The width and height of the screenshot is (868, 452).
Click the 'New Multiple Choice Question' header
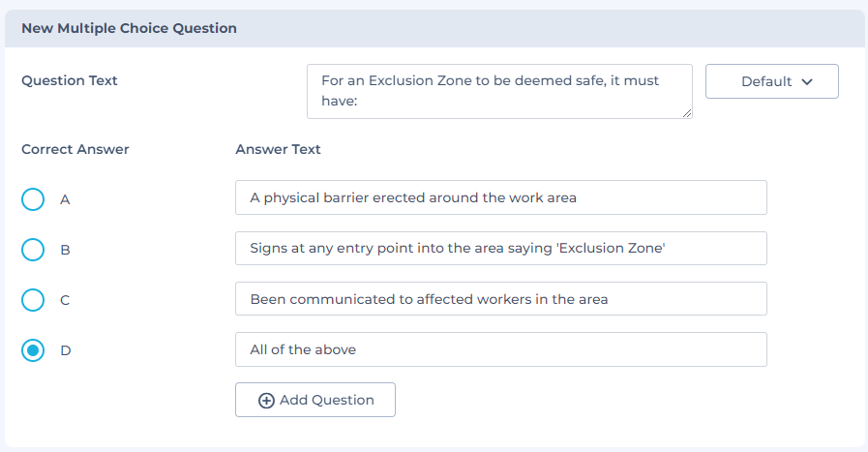click(129, 29)
